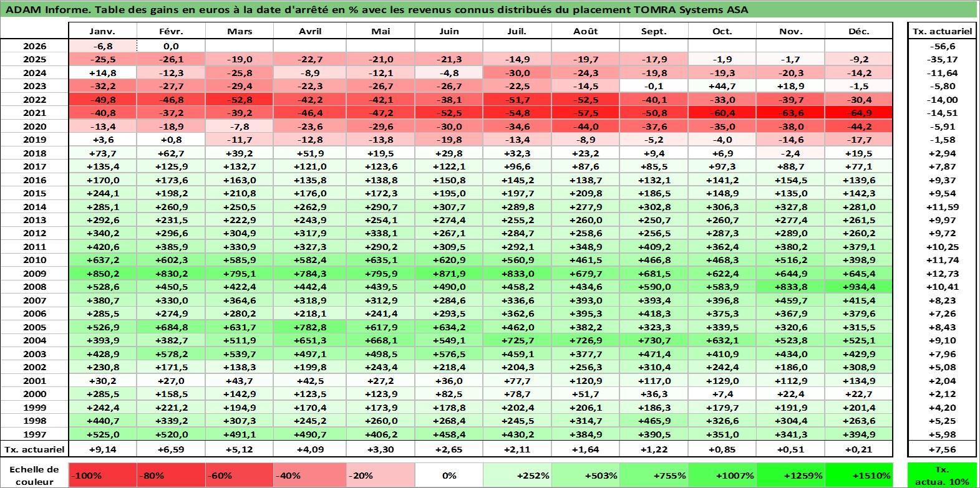
Task: Select the actuarial rate '-35,17' for 2025
Action: coord(942,59)
